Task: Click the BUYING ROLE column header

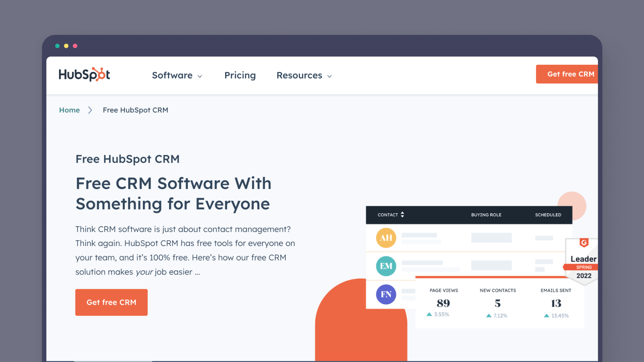Action: (x=486, y=215)
